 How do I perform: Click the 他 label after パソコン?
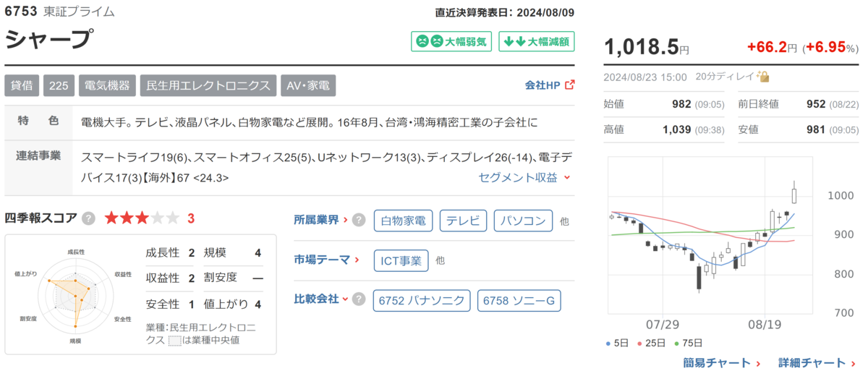click(564, 221)
